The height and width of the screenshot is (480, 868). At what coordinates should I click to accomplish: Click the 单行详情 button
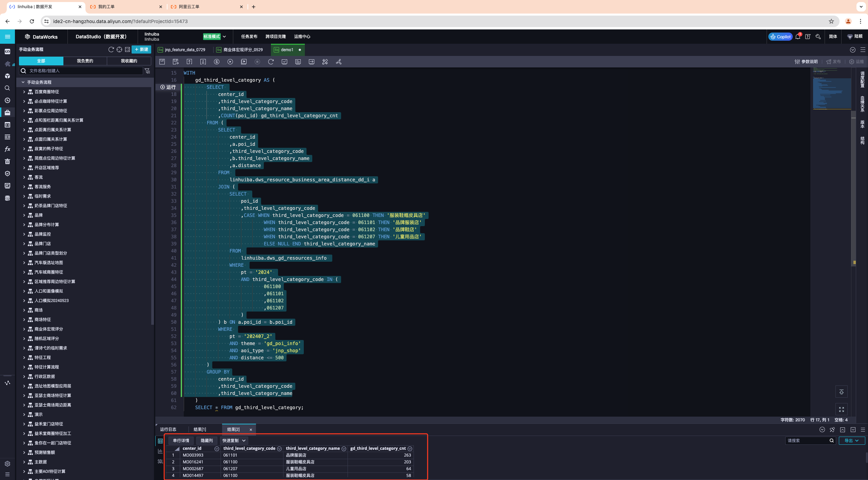click(x=181, y=440)
